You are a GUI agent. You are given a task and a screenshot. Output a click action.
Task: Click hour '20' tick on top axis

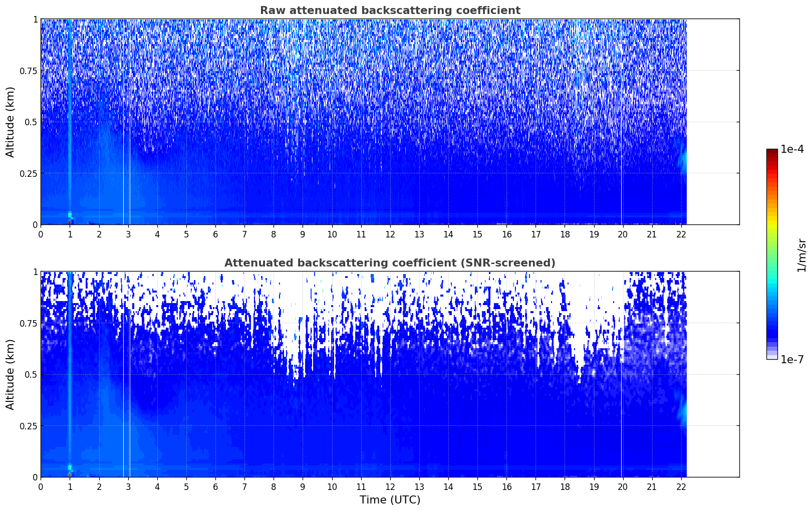pyautogui.click(x=623, y=234)
